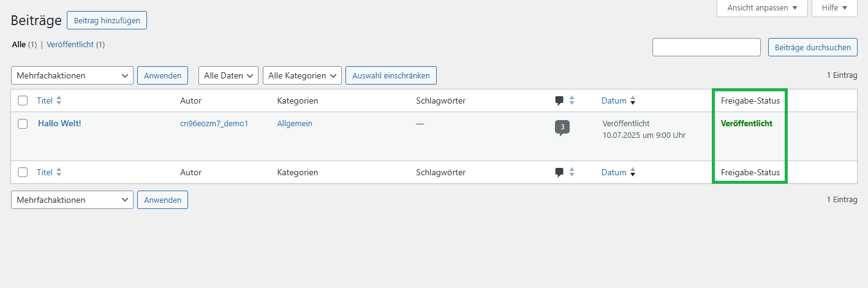The width and height of the screenshot is (868, 288).
Task: Tick the select-all checkbox in table header
Action: (x=23, y=100)
